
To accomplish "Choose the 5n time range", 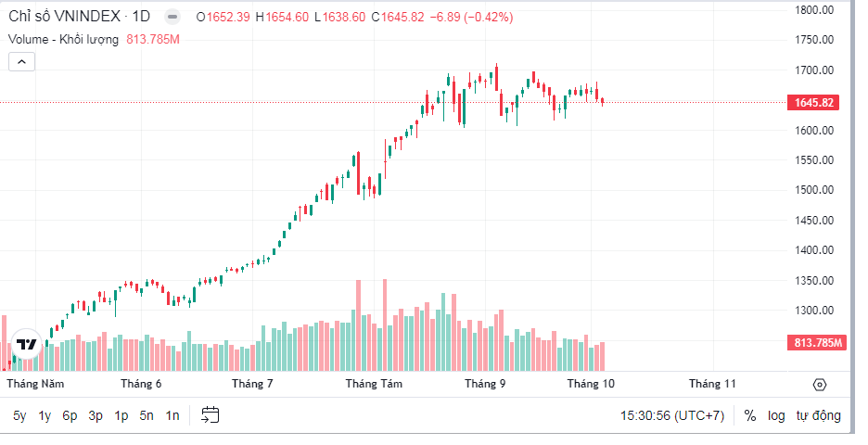I will pos(147,415).
